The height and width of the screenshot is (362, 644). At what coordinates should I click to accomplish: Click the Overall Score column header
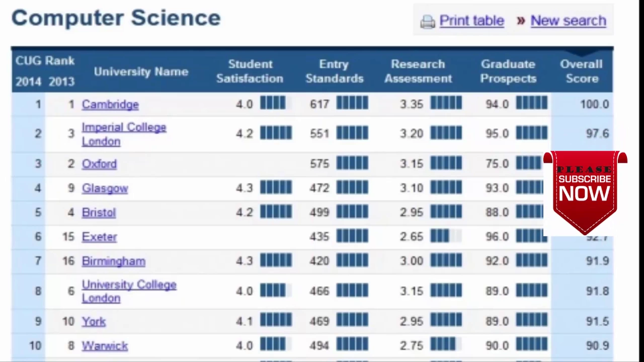(x=581, y=71)
